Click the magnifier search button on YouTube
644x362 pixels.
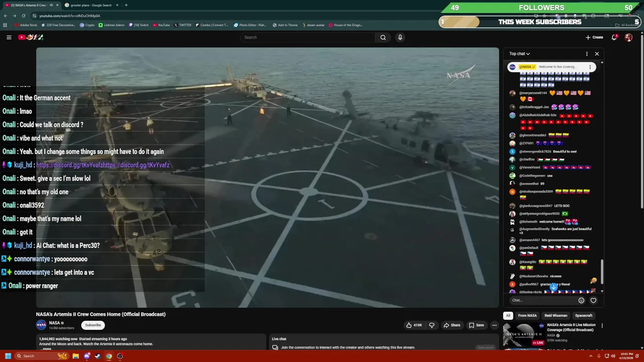pos(383,37)
